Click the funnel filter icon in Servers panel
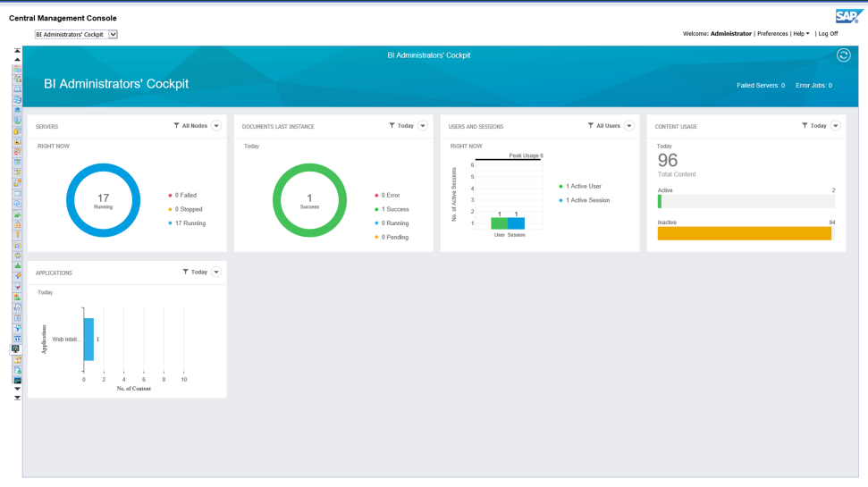 (176, 126)
